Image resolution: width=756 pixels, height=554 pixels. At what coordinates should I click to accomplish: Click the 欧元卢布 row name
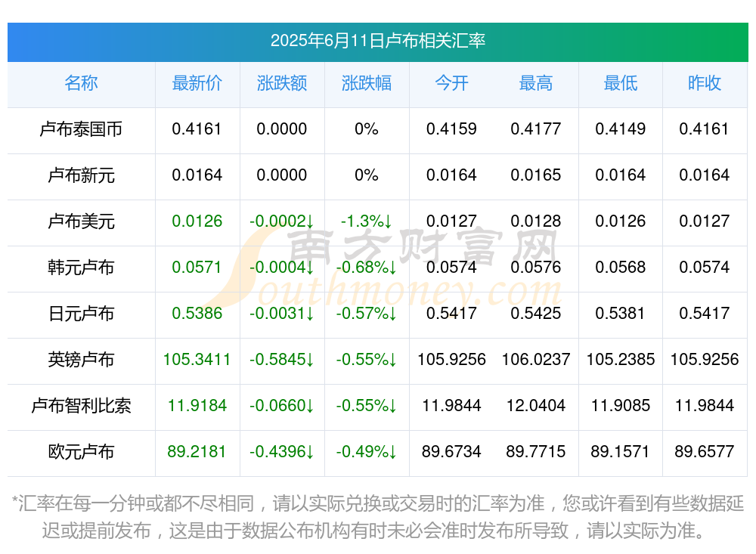coord(81,452)
